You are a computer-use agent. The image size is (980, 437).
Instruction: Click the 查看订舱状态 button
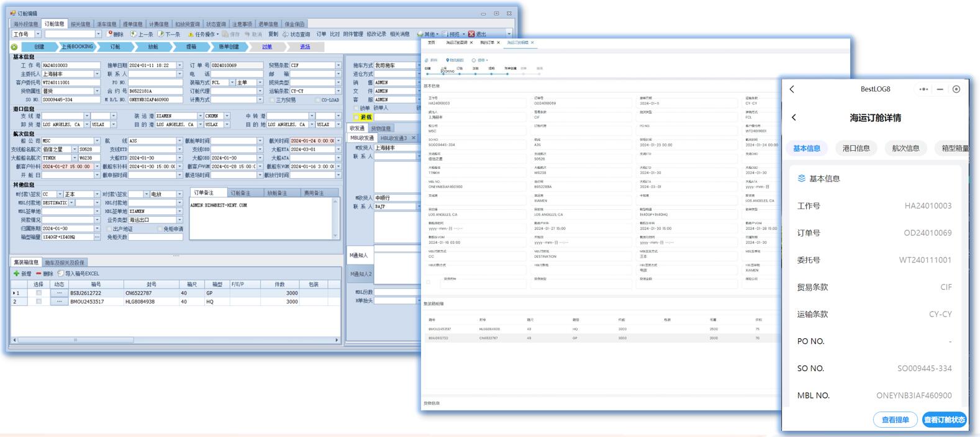[944, 420]
